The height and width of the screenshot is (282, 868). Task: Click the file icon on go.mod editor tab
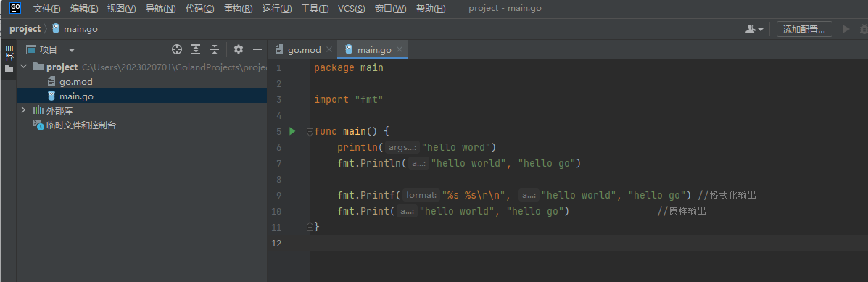click(x=279, y=50)
